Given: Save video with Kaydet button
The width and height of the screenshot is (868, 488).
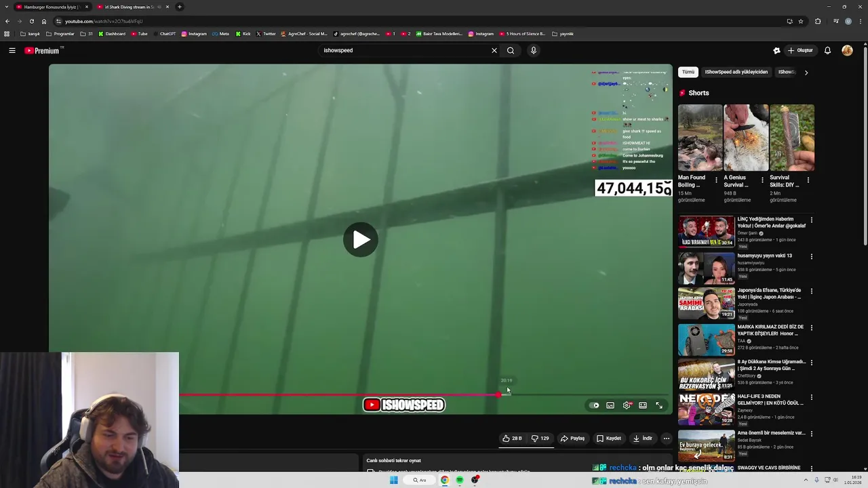Looking at the screenshot, I should tap(609, 439).
